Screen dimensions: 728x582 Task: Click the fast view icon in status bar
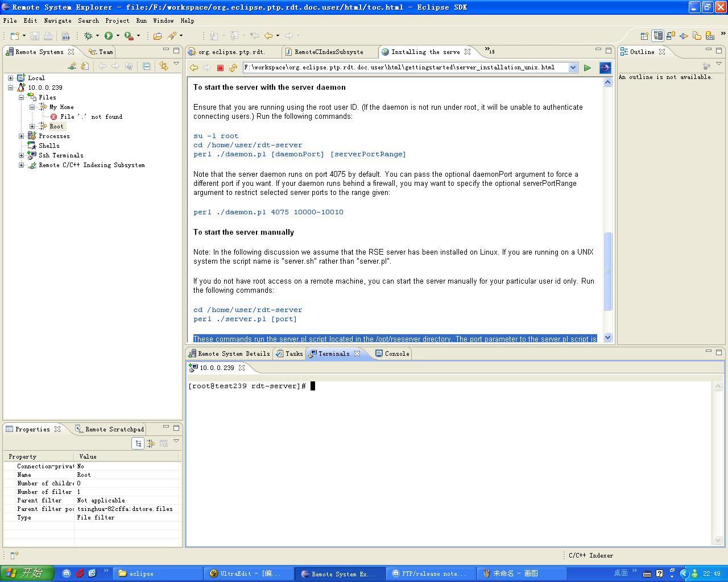tap(14, 555)
